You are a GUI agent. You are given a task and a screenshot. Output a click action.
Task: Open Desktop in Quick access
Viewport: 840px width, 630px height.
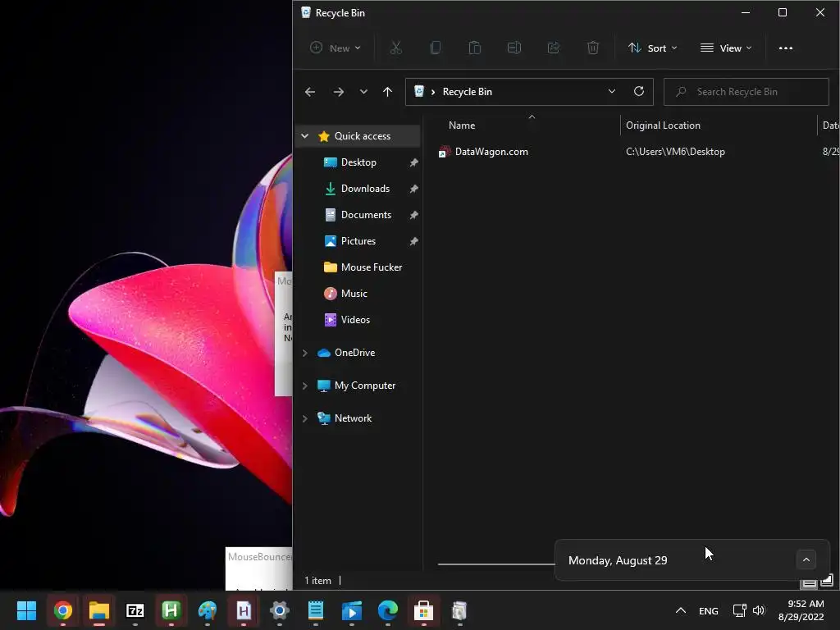(358, 162)
